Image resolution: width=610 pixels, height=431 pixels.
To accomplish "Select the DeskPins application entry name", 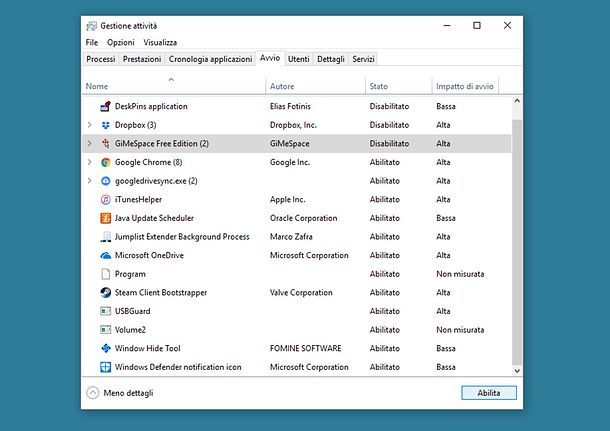I will pos(151,106).
